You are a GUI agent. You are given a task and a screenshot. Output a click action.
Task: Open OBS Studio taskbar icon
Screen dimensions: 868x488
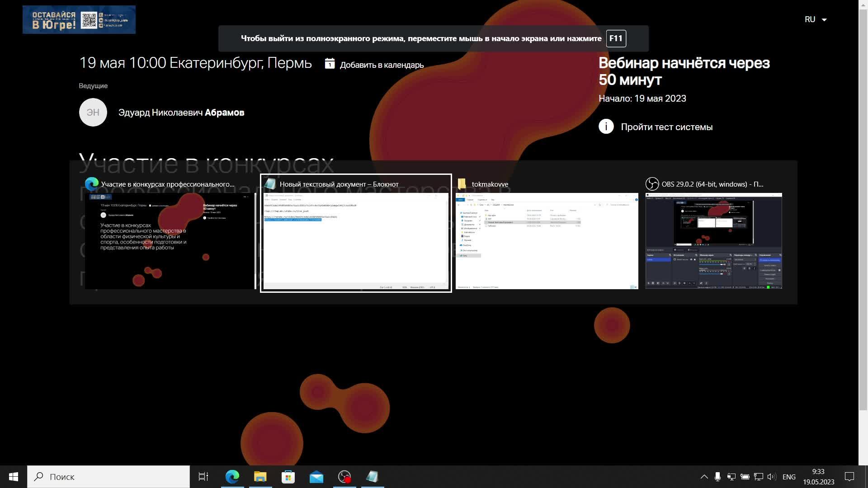pos(344,477)
